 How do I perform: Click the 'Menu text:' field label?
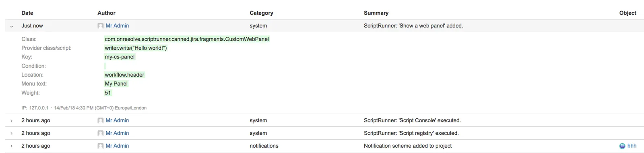pyautogui.click(x=34, y=84)
